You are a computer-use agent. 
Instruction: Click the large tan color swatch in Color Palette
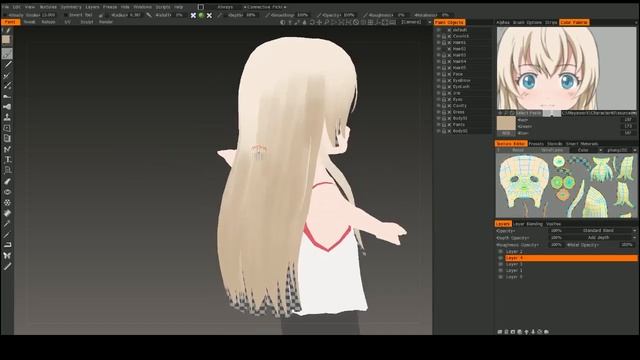coord(506,123)
